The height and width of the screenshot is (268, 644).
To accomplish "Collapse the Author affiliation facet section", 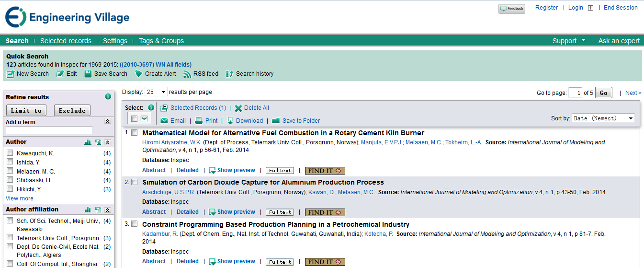I will 108,210.
